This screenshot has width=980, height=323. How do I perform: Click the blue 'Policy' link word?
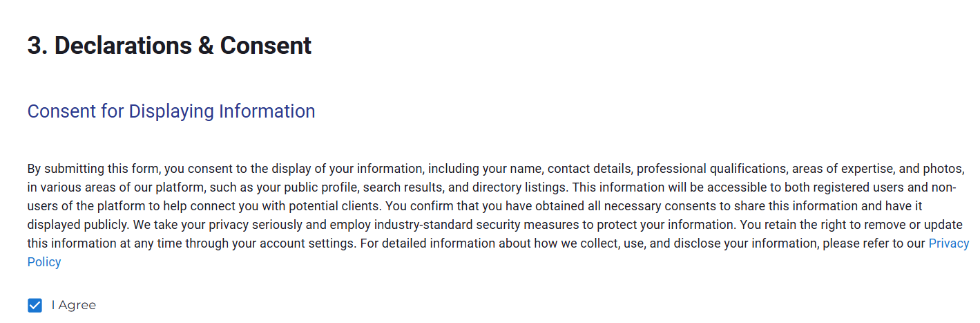pyautogui.click(x=44, y=262)
